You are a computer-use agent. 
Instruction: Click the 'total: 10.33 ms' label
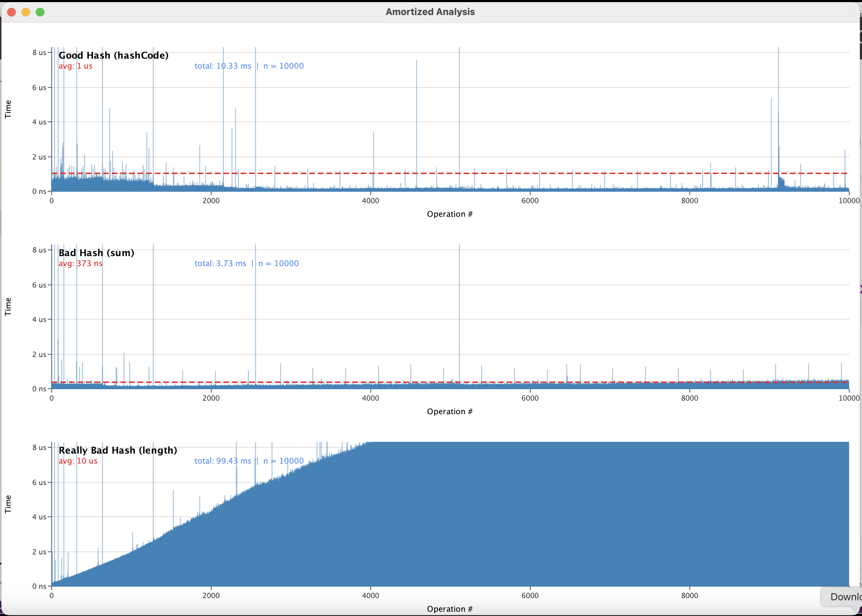222,66
